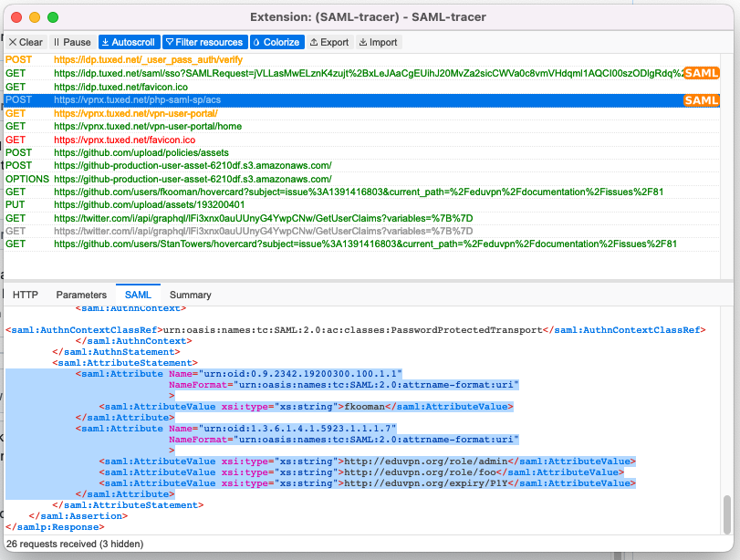Switch to the HTTP tab
The width and height of the screenshot is (740, 560).
tap(25, 295)
